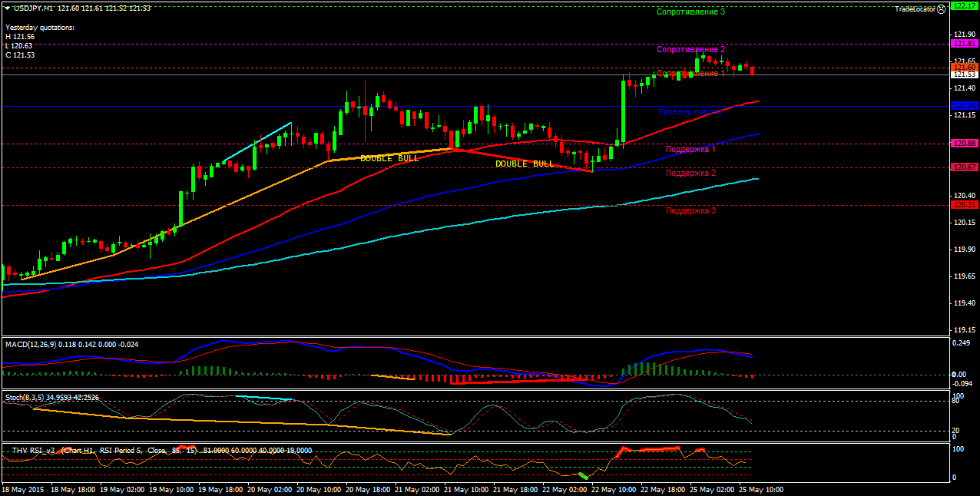Click the Поддержка 1 support label
The image size is (980, 496).
tap(690, 149)
